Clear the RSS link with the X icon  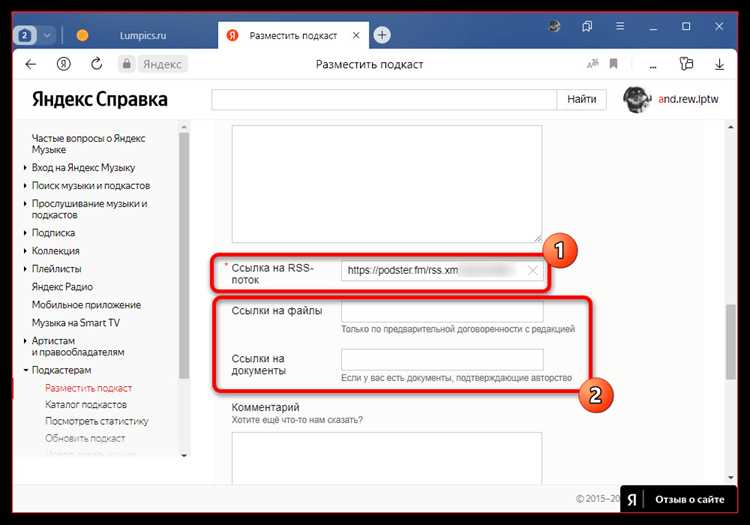532,271
